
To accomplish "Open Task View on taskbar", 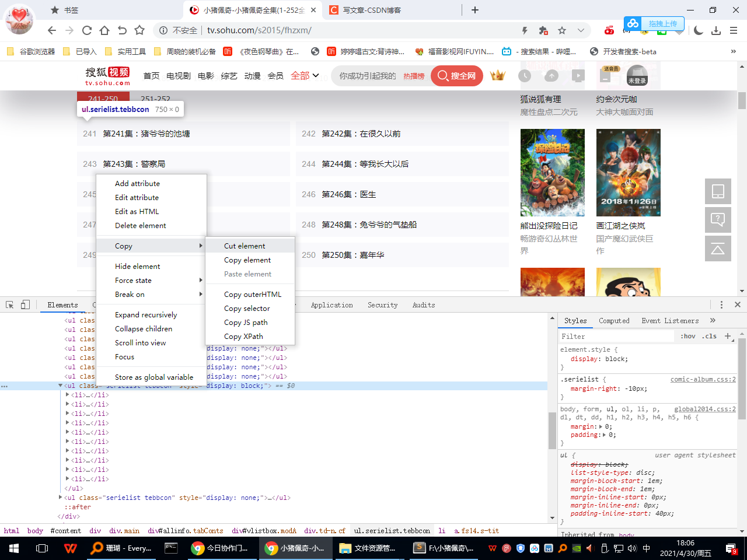I will [x=42, y=548].
